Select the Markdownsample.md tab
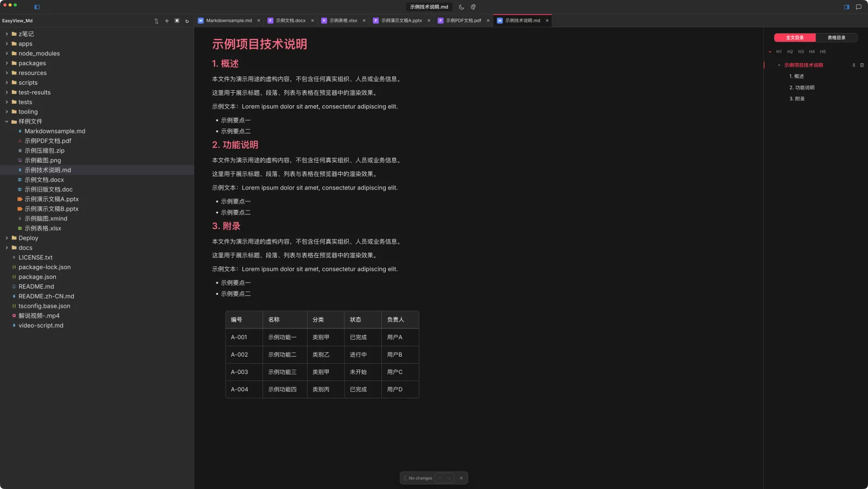868x489 pixels. pyautogui.click(x=228, y=21)
